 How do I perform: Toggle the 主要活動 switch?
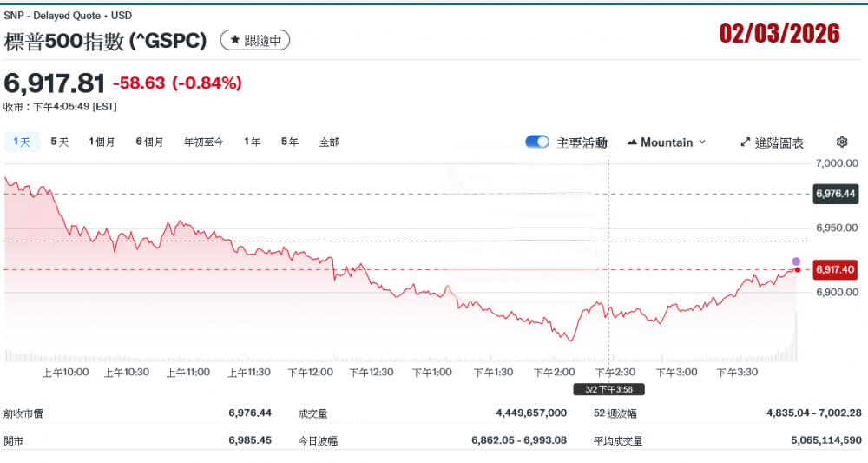(x=537, y=142)
